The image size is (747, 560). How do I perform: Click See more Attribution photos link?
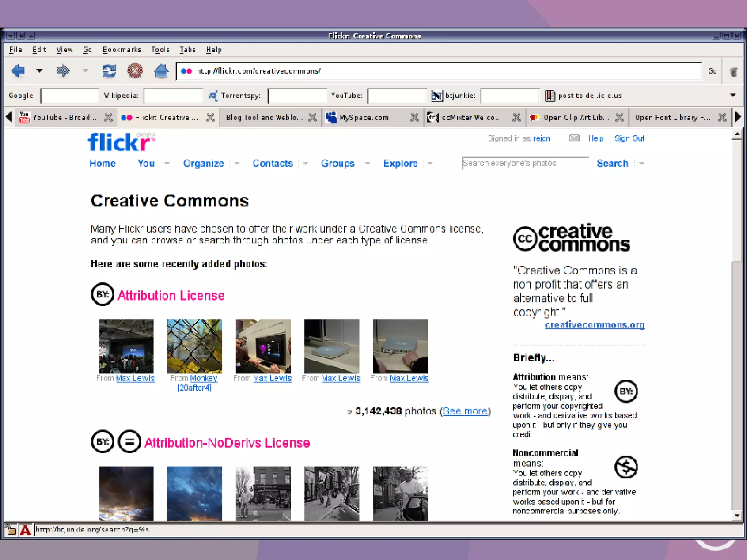pyautogui.click(x=465, y=411)
